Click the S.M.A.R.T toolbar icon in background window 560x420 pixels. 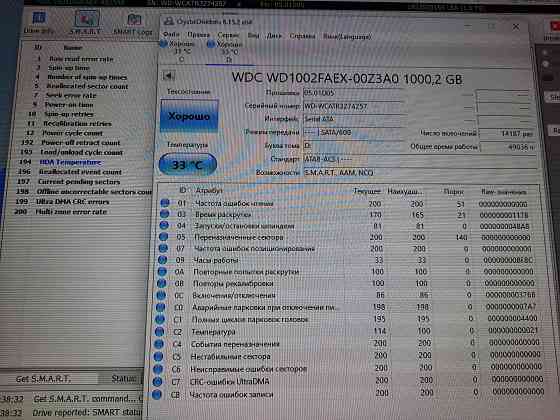point(86,22)
